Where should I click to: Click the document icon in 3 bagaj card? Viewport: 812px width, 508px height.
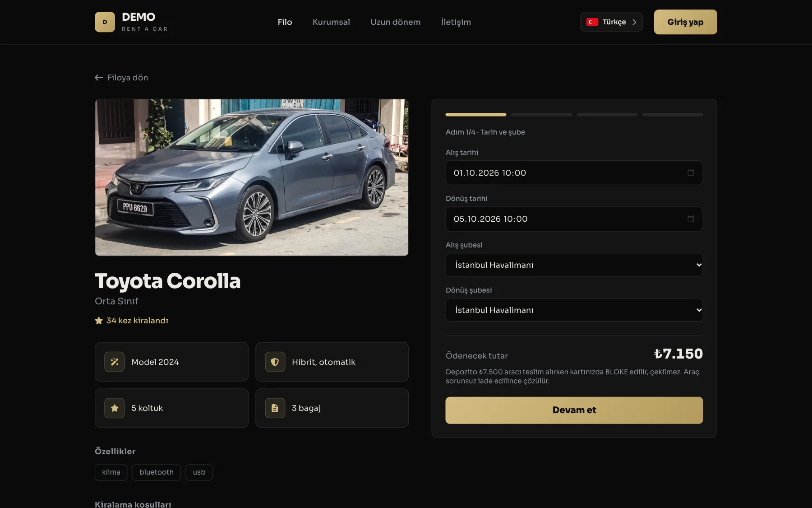(x=275, y=408)
